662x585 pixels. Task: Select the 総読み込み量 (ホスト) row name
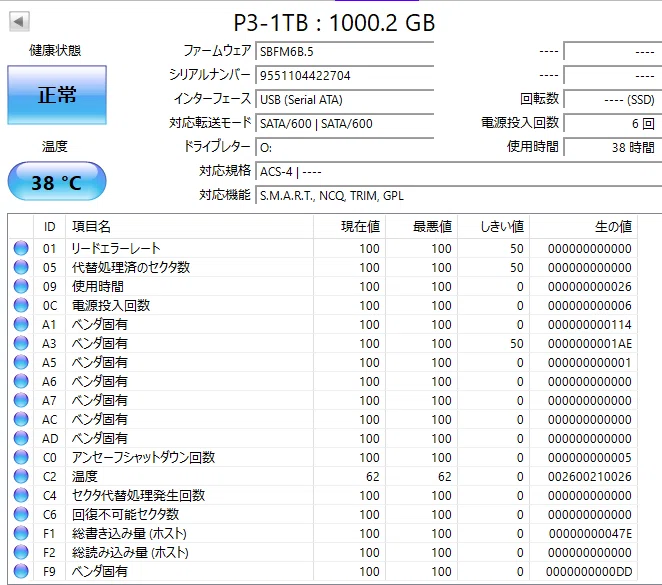click(130, 552)
